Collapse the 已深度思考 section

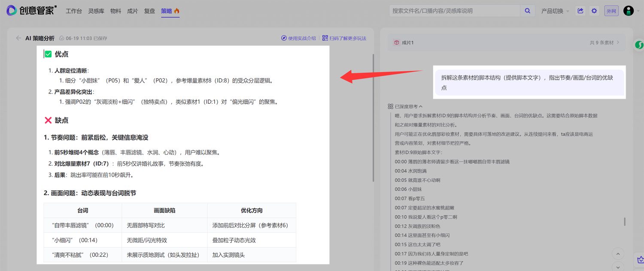[421, 106]
